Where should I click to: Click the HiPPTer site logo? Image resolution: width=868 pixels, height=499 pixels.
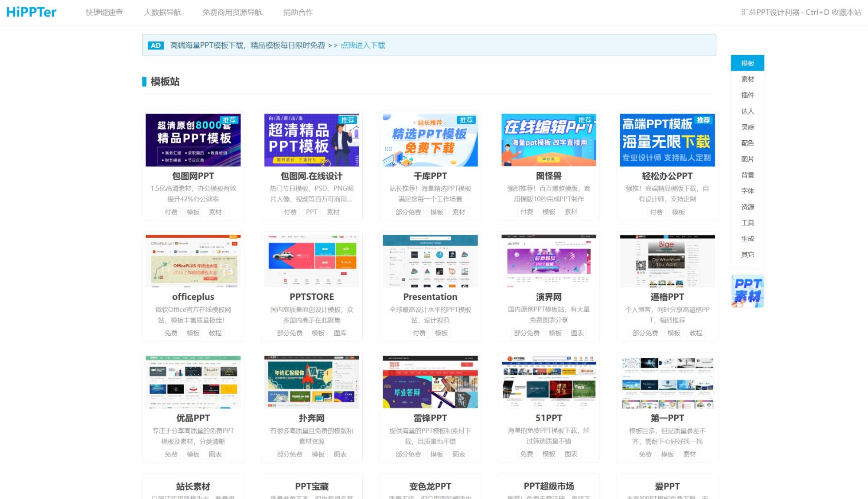(31, 12)
